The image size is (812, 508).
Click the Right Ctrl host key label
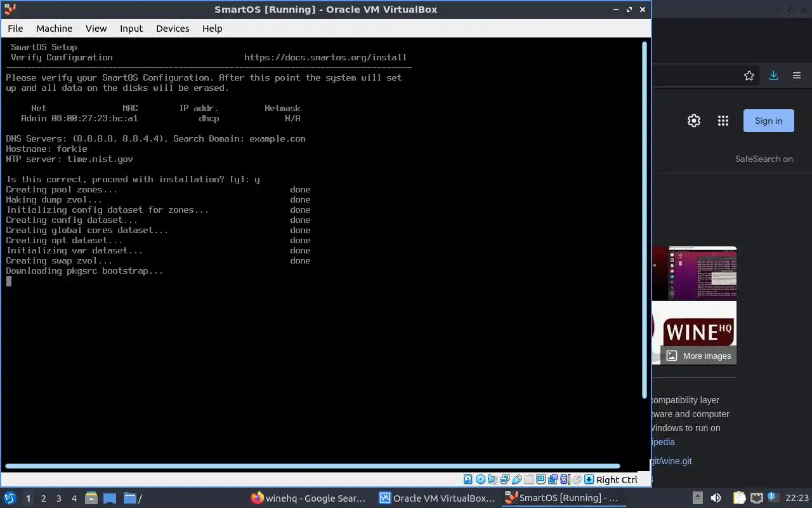617,480
